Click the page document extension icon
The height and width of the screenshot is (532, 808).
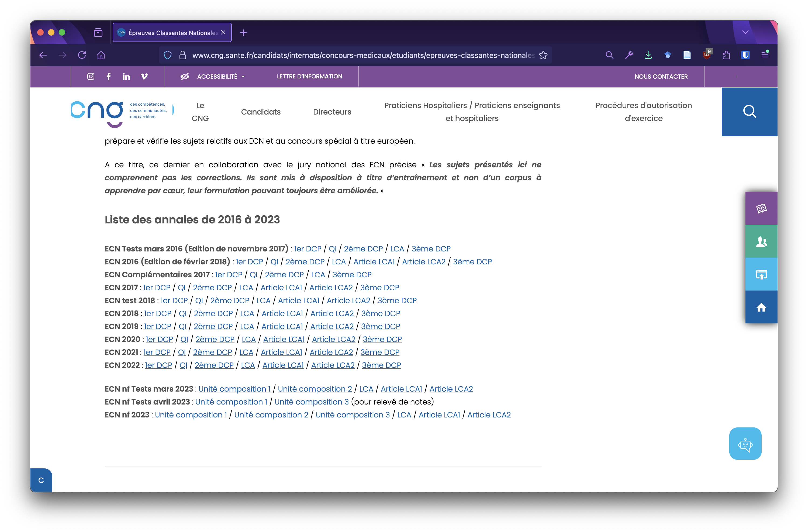[x=687, y=55]
